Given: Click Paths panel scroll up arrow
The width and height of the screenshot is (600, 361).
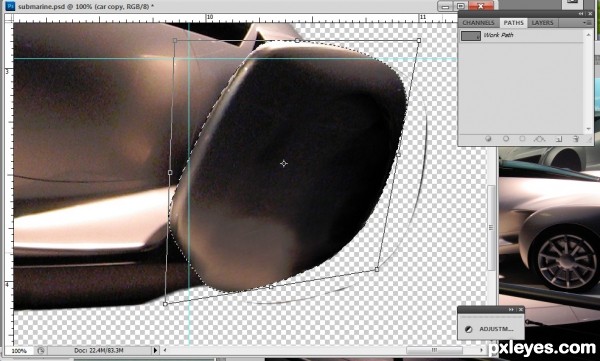Looking at the screenshot, I should pyautogui.click(x=588, y=35).
